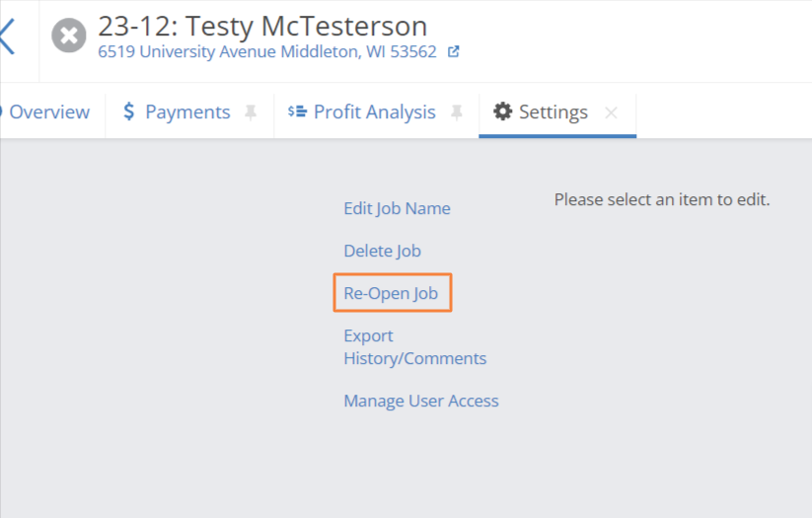Image resolution: width=812 pixels, height=518 pixels.
Task: Open the Payments tab
Action: point(188,111)
